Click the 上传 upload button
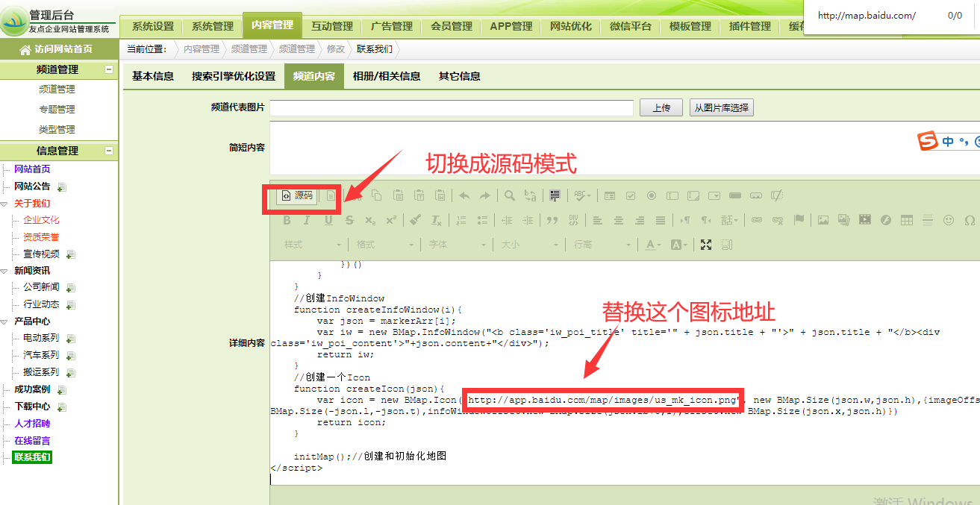 [661, 108]
